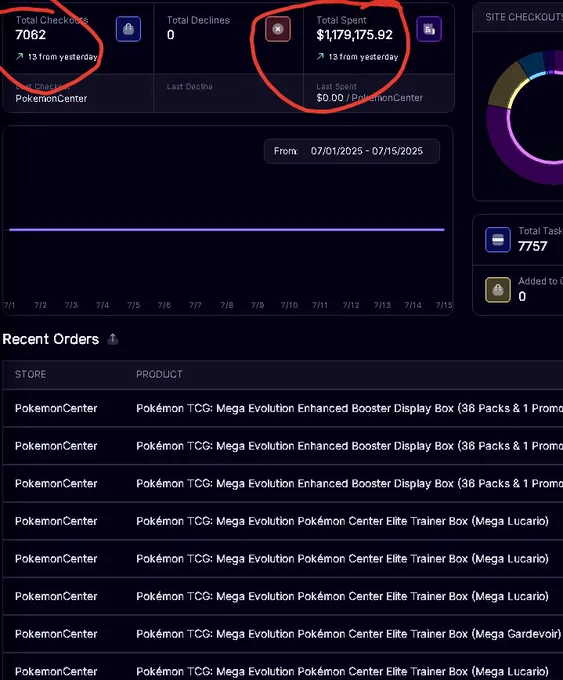
Task: Click the 7/8 label on the chart axis
Action: coord(227,305)
